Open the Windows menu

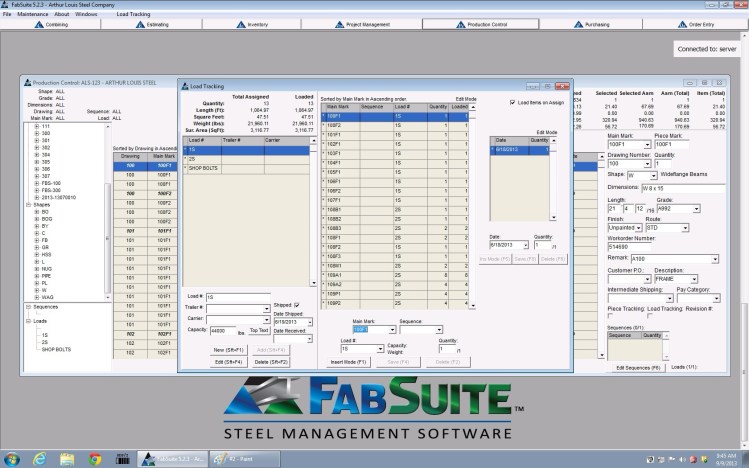[x=86, y=15]
